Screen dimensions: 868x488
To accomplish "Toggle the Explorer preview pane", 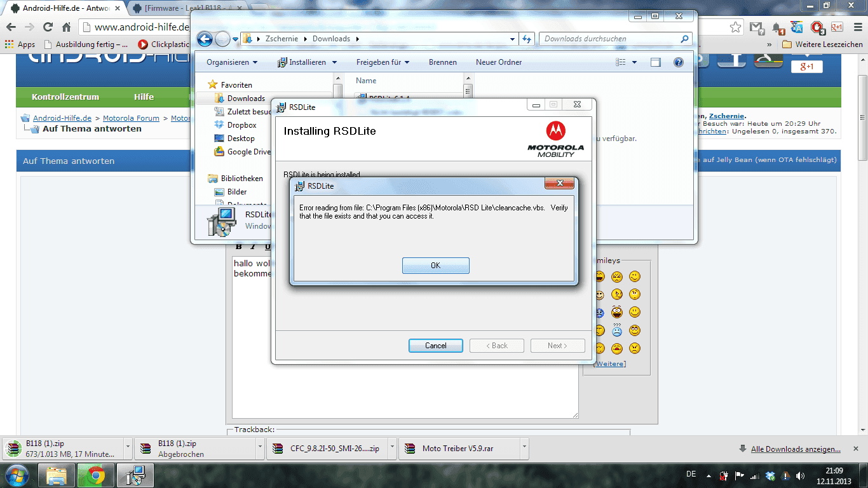I will pos(656,62).
